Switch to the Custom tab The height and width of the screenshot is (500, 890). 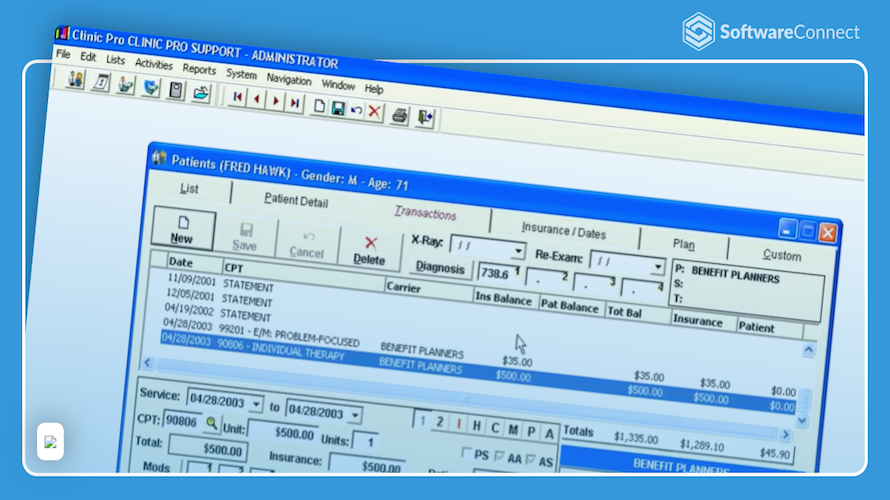pyautogui.click(x=782, y=255)
